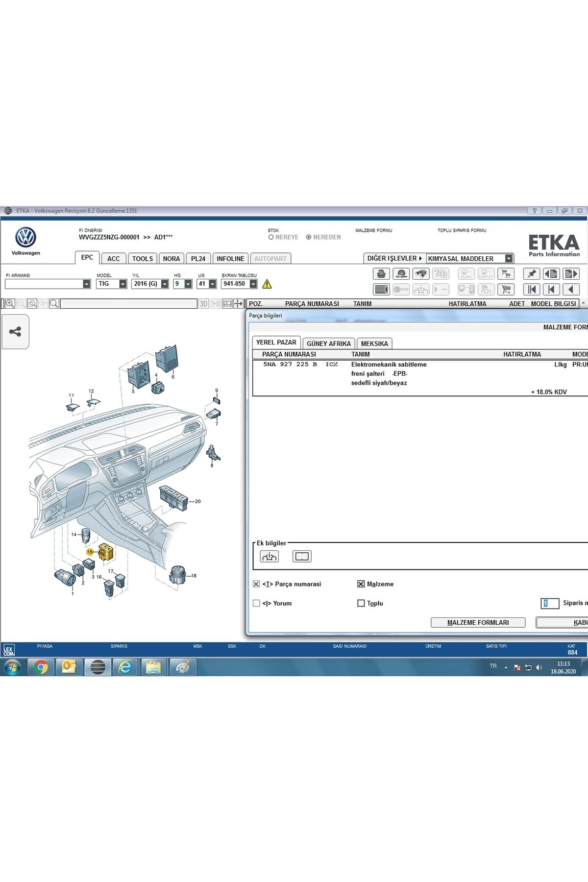Open the KIMYASAL MADDELER dropdown
Screen dimensions: 588x882
[509, 259]
